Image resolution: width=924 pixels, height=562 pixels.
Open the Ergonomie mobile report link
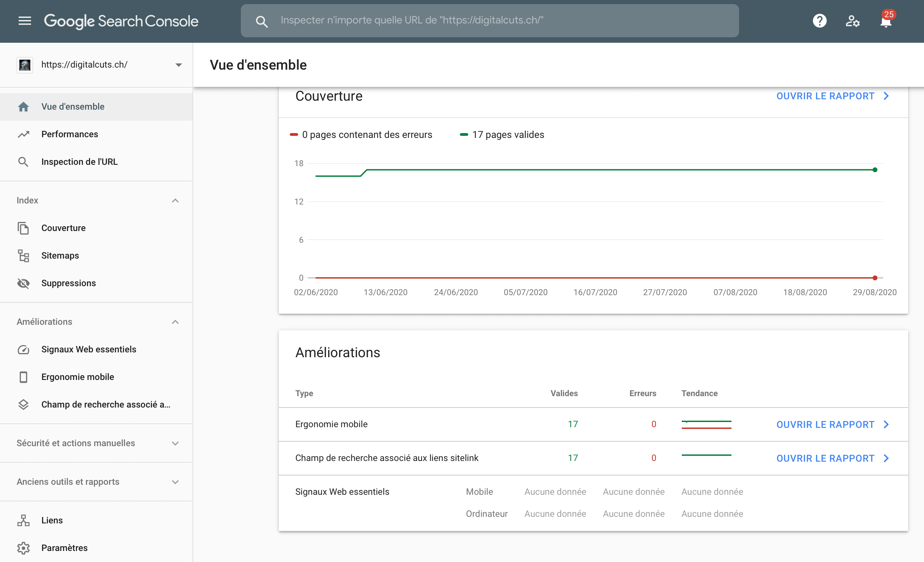833,424
